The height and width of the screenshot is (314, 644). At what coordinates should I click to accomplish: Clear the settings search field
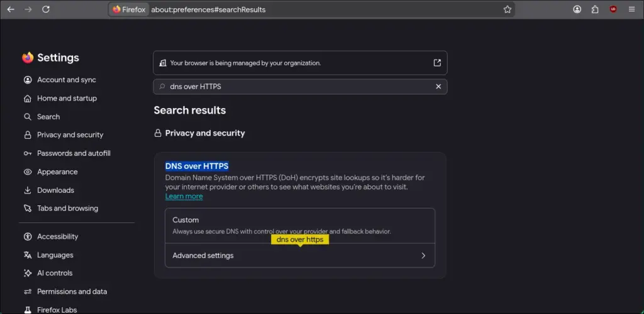[438, 87]
